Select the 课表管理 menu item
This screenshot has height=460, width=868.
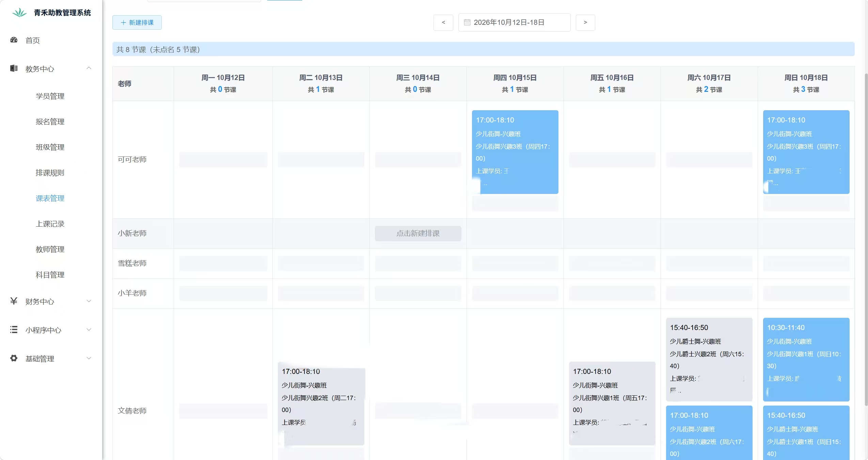coord(50,198)
